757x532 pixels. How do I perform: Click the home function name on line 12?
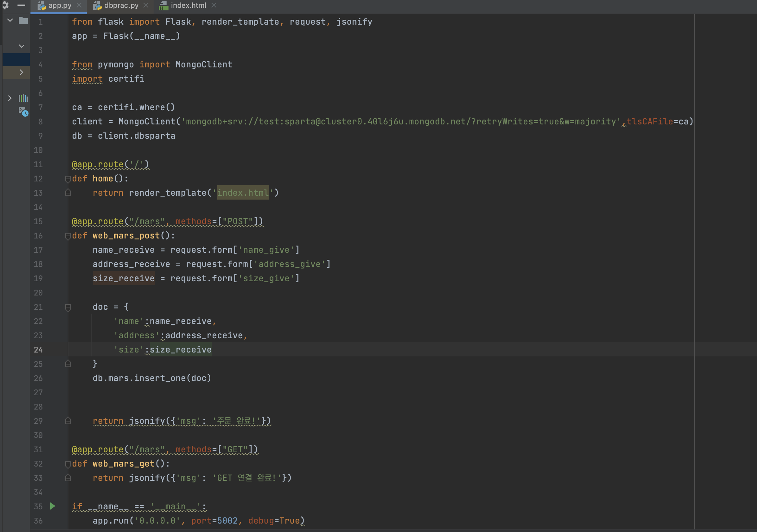pyautogui.click(x=103, y=179)
